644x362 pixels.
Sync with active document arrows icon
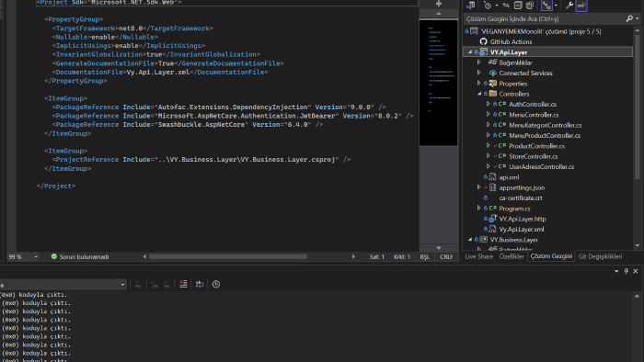point(506,6)
